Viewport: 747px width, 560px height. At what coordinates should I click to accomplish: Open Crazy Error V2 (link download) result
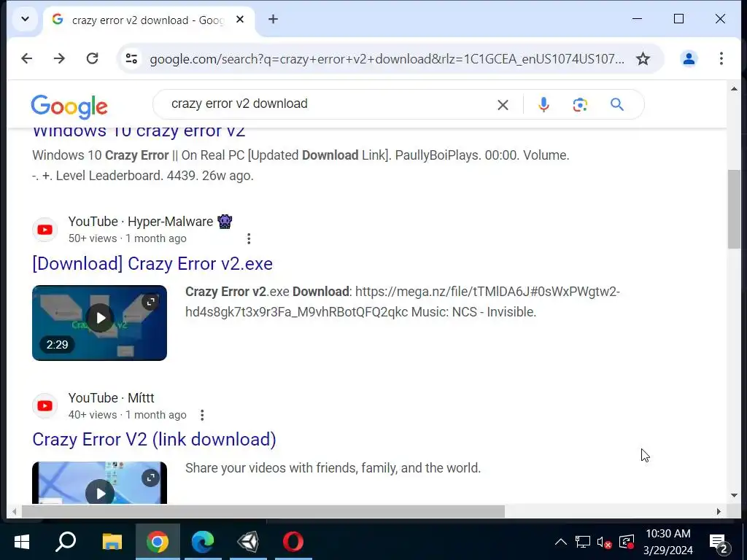tap(155, 440)
